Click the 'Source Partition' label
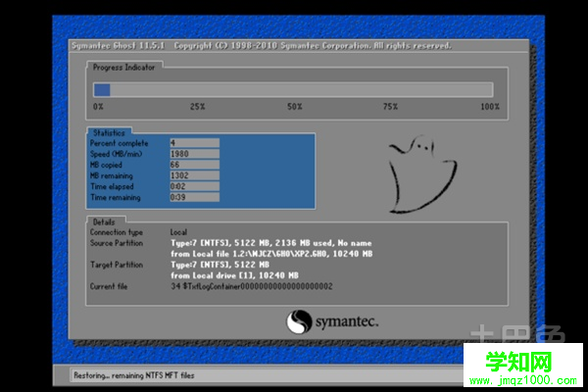The image size is (588, 392). [x=117, y=243]
